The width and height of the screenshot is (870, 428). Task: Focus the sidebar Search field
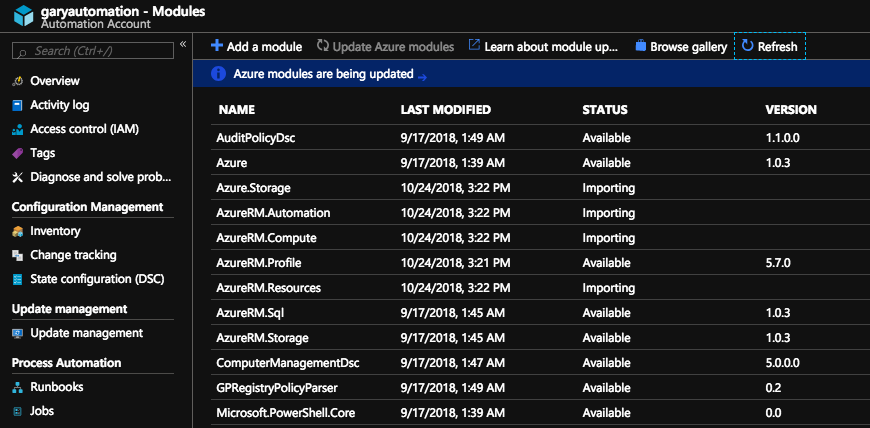click(x=95, y=50)
